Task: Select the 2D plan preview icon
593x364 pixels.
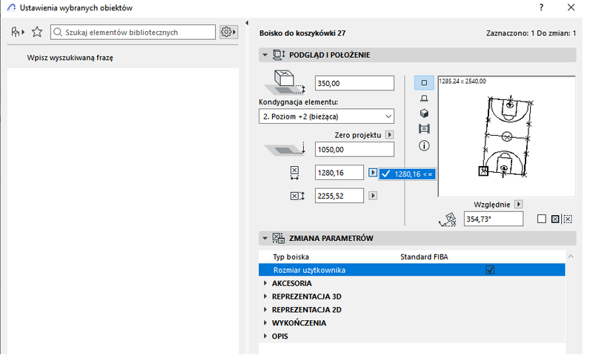Action: 424,82
